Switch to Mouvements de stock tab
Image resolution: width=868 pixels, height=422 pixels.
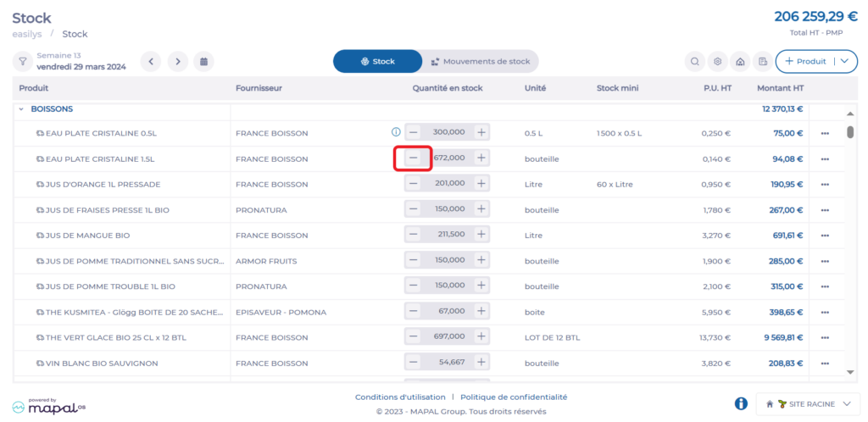click(x=480, y=61)
